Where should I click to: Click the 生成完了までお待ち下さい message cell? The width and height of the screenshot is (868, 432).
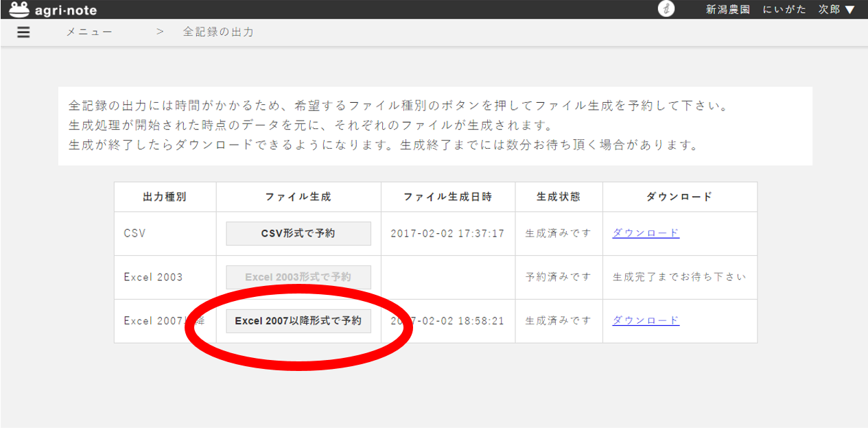point(679,277)
